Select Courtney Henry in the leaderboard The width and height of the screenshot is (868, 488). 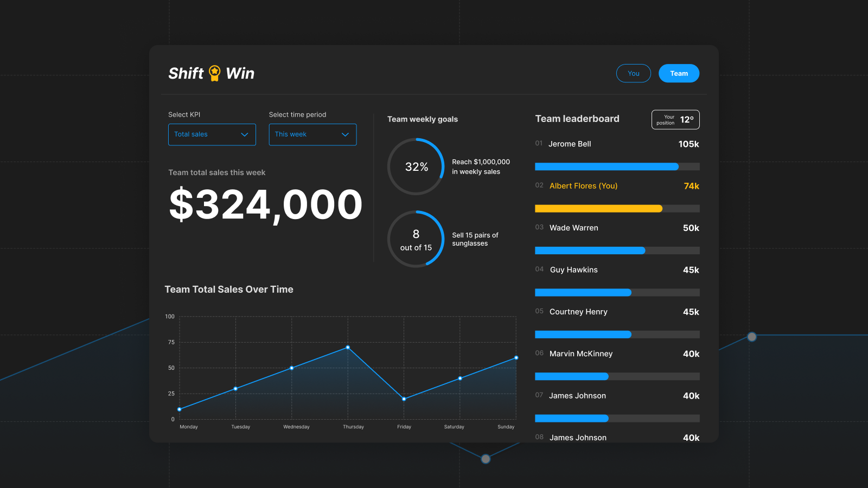[617, 312]
